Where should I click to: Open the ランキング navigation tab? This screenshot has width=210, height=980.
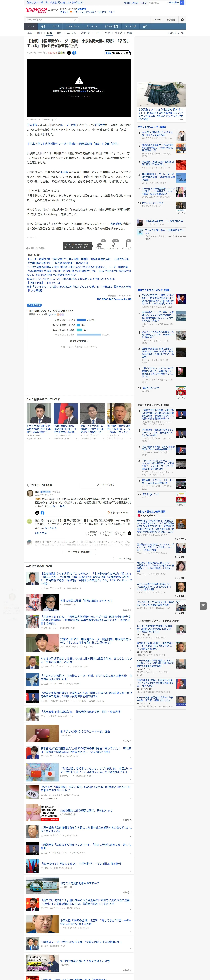pyautogui.click(x=130, y=27)
